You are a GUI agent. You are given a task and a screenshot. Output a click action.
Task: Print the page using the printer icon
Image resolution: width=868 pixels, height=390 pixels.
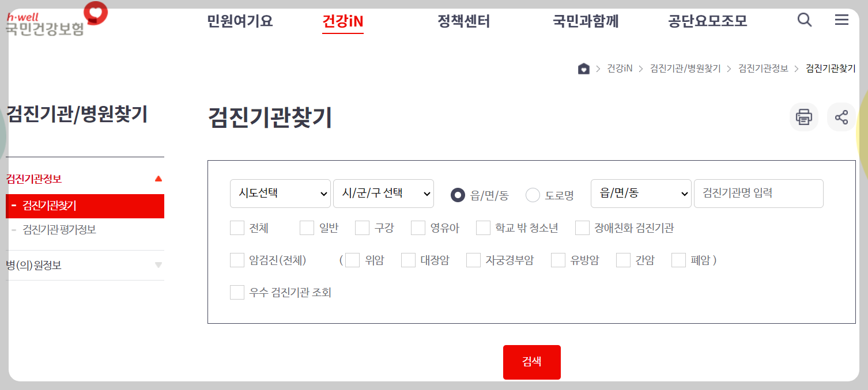(803, 117)
